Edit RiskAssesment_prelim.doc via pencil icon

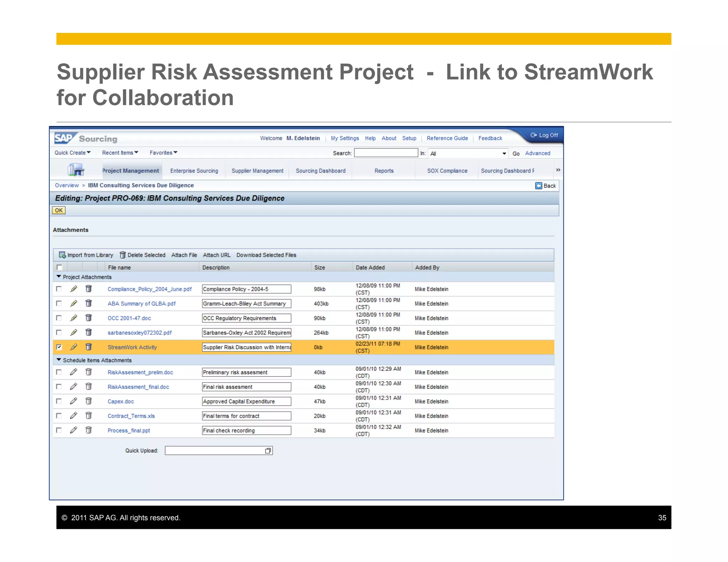click(74, 372)
